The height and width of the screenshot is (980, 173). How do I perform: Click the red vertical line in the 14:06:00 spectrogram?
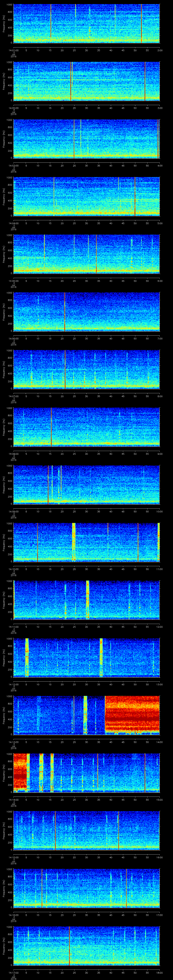pyautogui.click(x=65, y=312)
